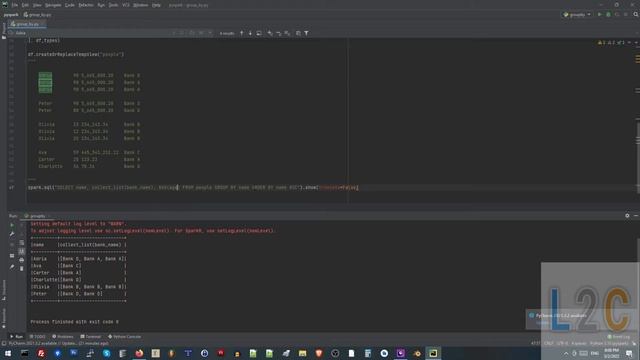This screenshot has width=640, height=360.
Task: Toggle Match Case in the find bar
Action: 192,33
